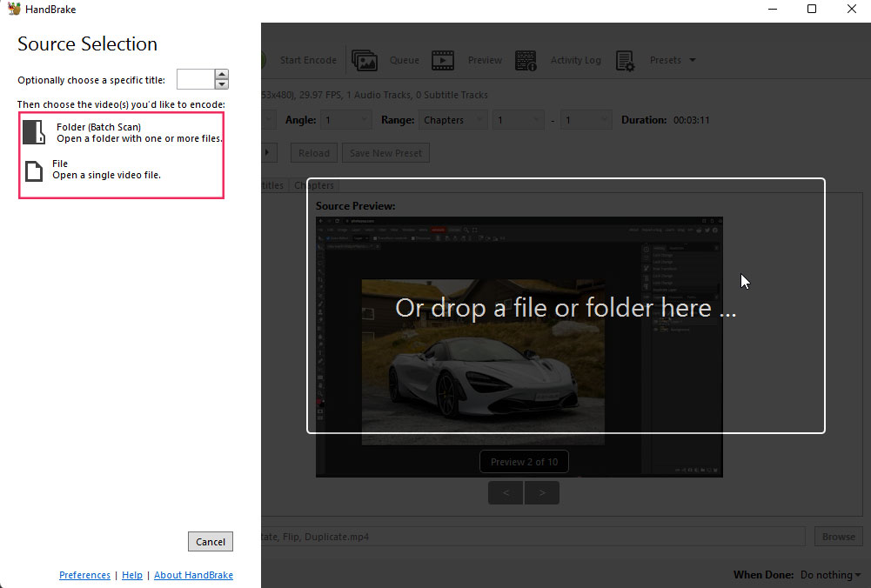871x588 pixels.
Task: Click the specific title input field
Action: pos(195,80)
